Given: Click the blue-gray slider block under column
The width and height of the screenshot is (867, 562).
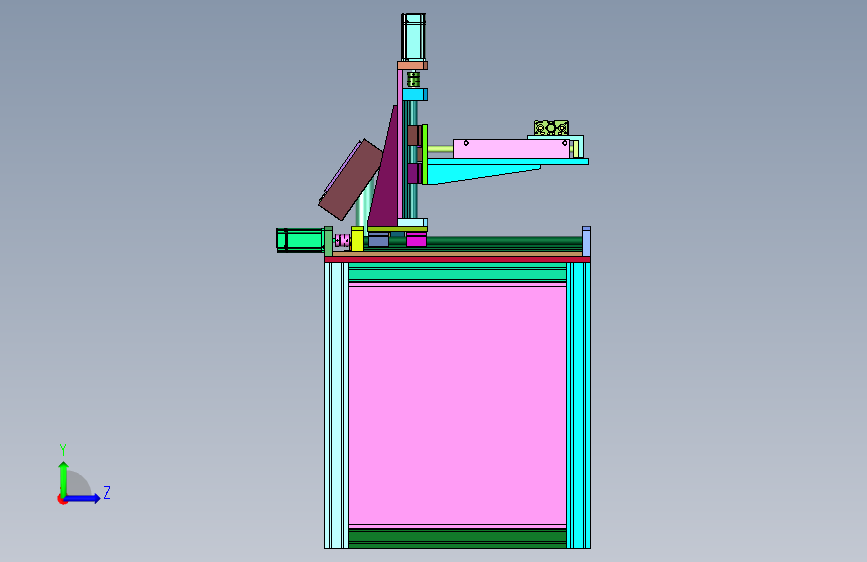Looking at the screenshot, I should 378,240.
